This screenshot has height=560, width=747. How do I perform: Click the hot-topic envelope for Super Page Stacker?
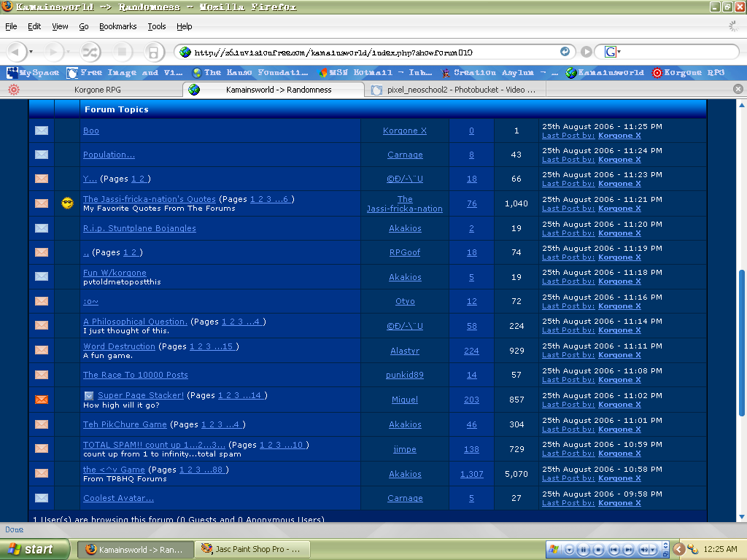point(42,400)
